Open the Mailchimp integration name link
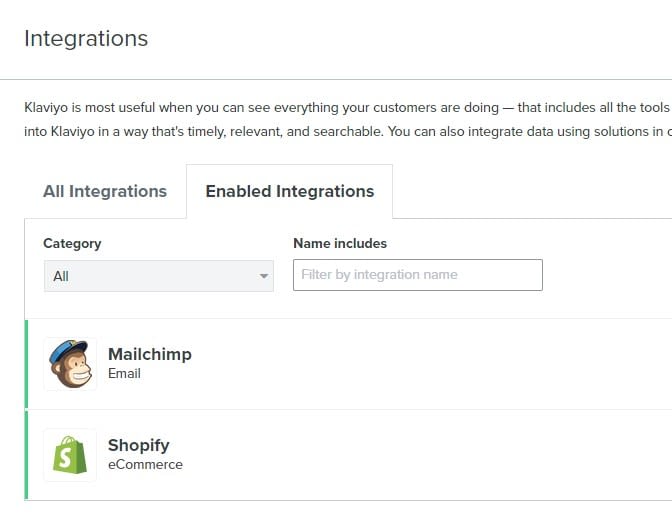The width and height of the screenshot is (672, 526). tap(149, 354)
